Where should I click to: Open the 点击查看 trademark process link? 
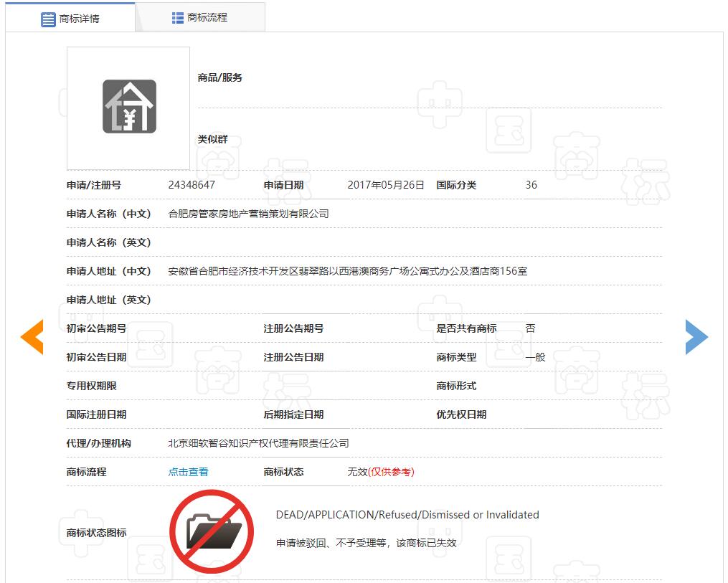(188, 472)
